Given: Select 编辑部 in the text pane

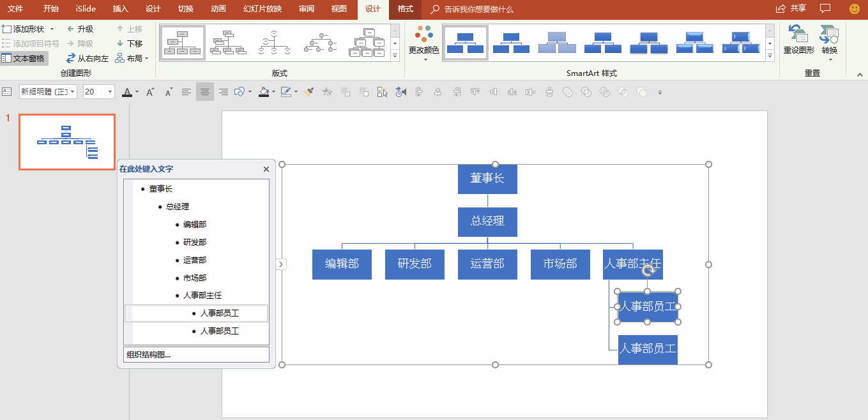Looking at the screenshot, I should click(x=195, y=225).
